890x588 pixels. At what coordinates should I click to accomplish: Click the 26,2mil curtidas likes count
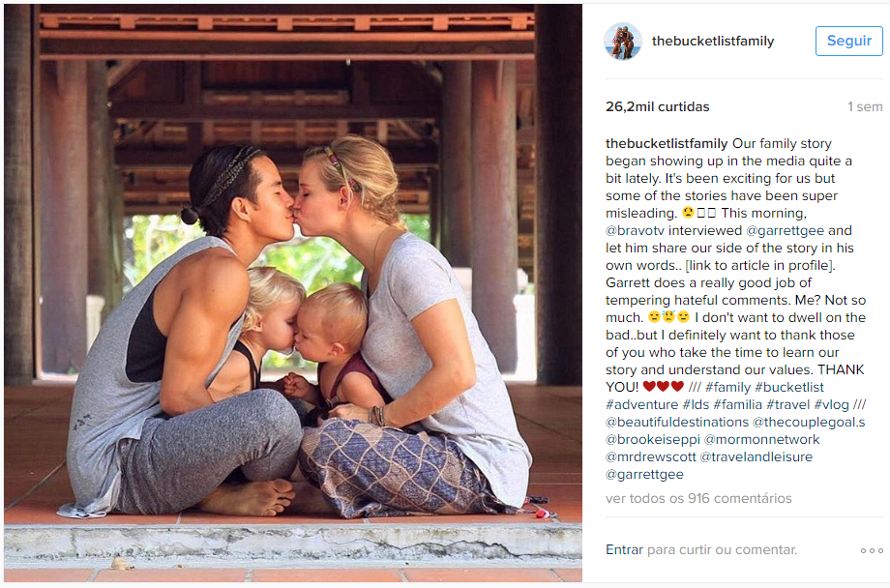tap(657, 106)
